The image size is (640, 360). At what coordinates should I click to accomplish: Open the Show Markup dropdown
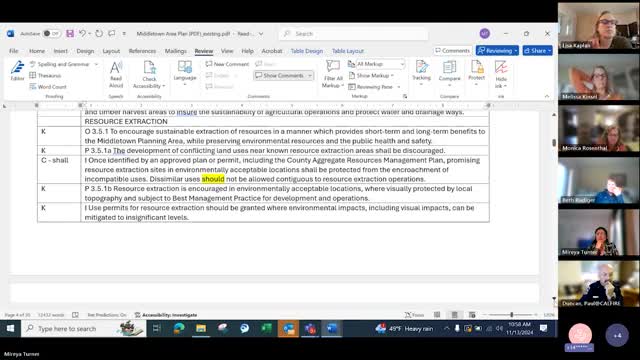pyautogui.click(x=371, y=76)
